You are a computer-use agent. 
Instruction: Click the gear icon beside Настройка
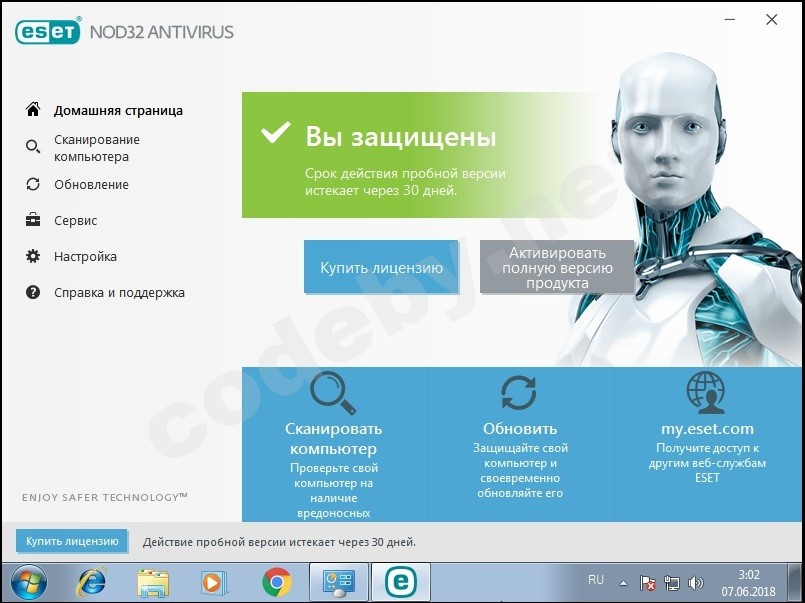(x=33, y=256)
